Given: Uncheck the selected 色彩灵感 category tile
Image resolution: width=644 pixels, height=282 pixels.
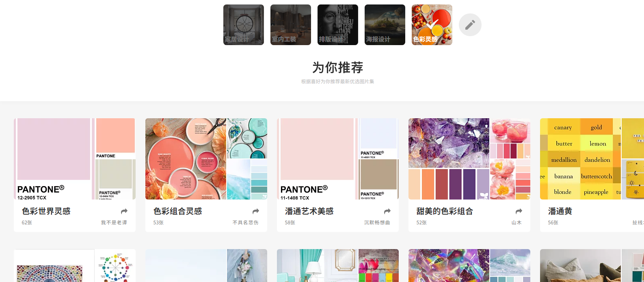Looking at the screenshot, I should [x=432, y=25].
